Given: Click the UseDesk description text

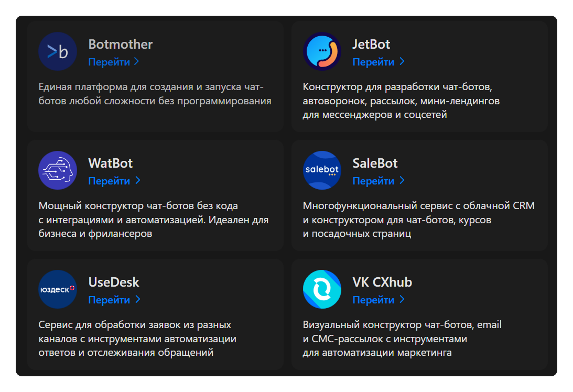Looking at the screenshot, I should [x=137, y=339].
